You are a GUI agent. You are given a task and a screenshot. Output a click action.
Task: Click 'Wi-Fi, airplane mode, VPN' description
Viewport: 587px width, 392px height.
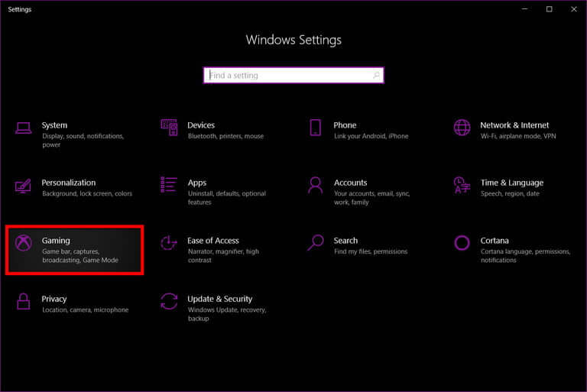click(x=518, y=136)
